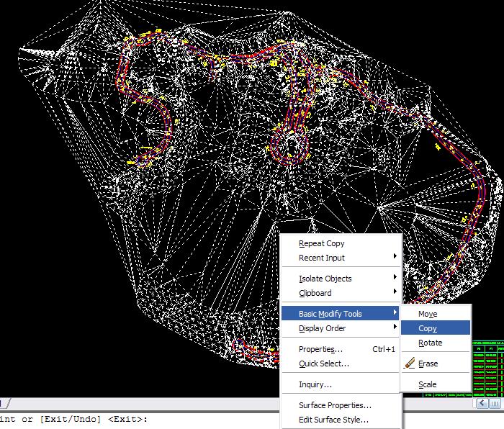
Task: Click the command line Exit/Undo prompt
Action: [72, 419]
